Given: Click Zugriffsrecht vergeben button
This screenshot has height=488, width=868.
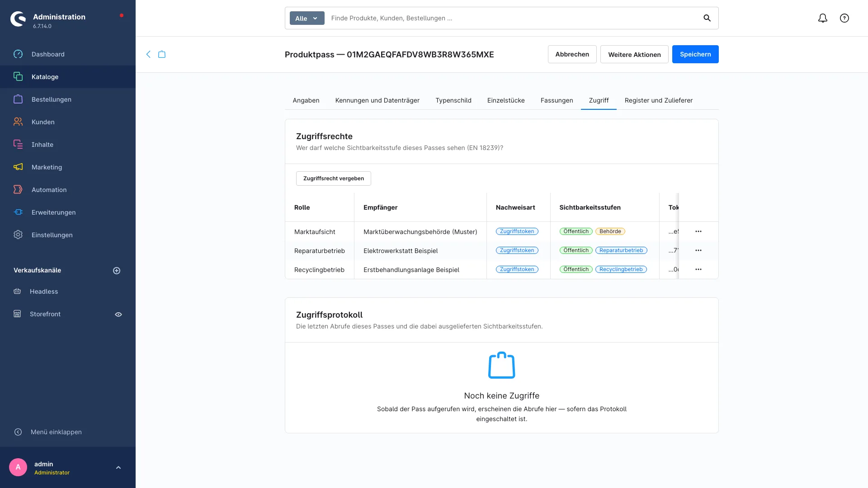Looking at the screenshot, I should pyautogui.click(x=334, y=178).
